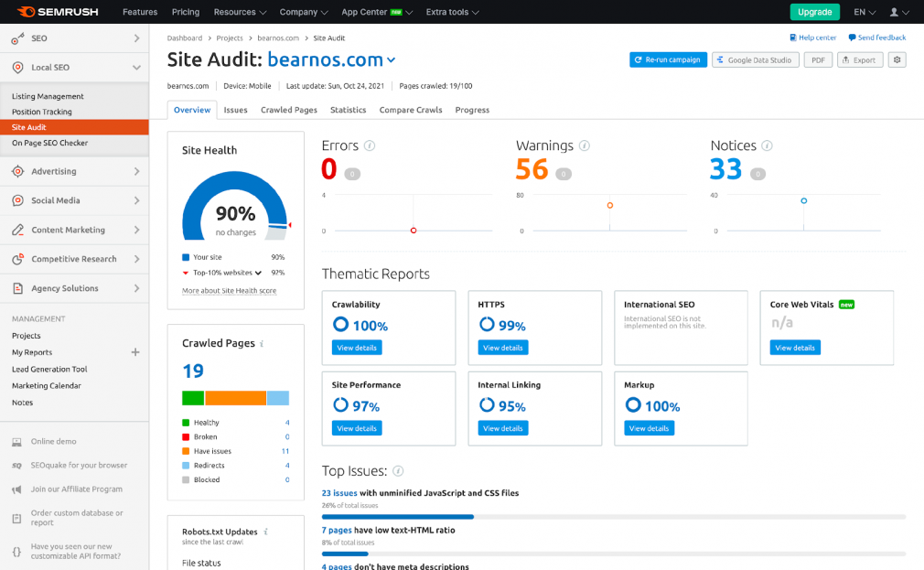Click the Advertising target icon

pyautogui.click(x=17, y=171)
